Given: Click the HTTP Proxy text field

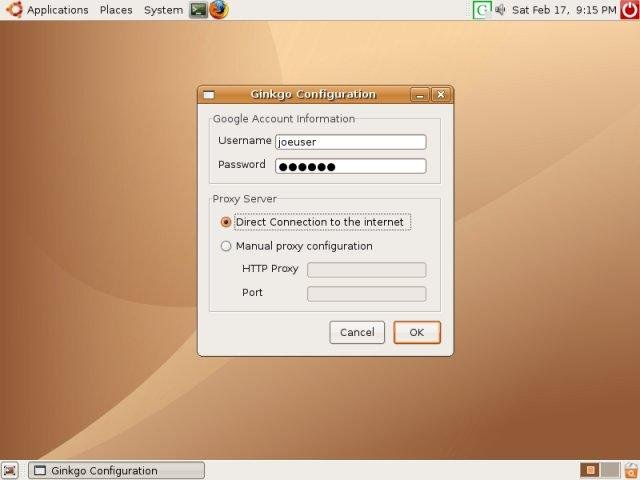Looking at the screenshot, I should coord(367,270).
